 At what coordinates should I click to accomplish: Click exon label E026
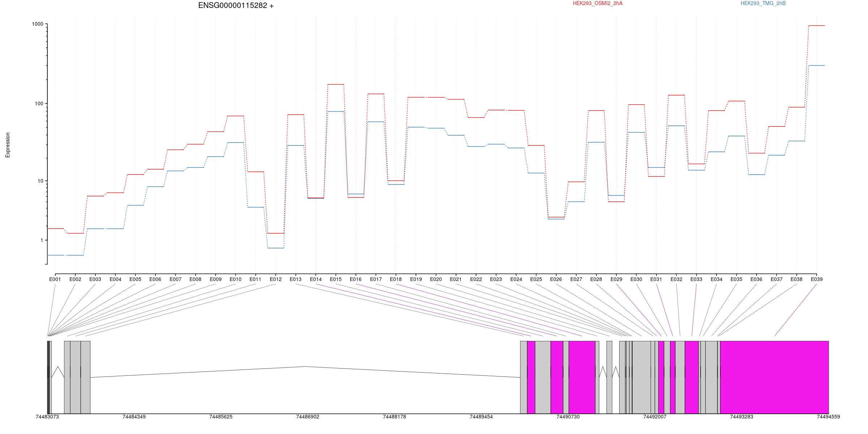[x=556, y=279]
